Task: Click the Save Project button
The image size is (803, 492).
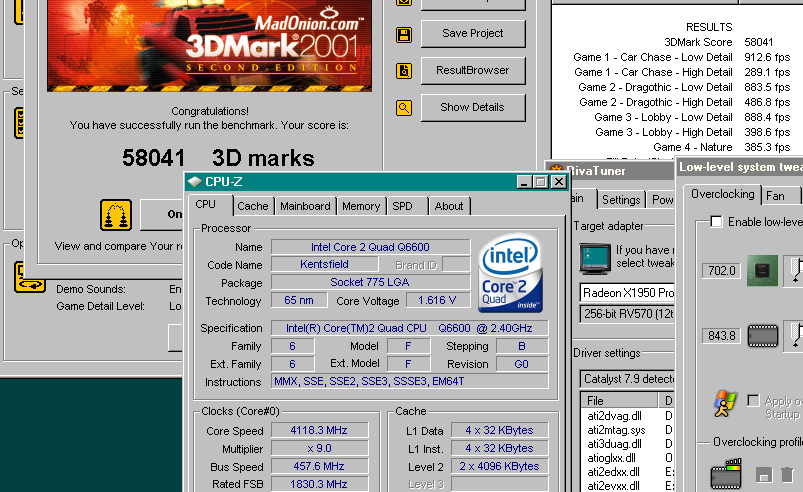Action: 473,34
